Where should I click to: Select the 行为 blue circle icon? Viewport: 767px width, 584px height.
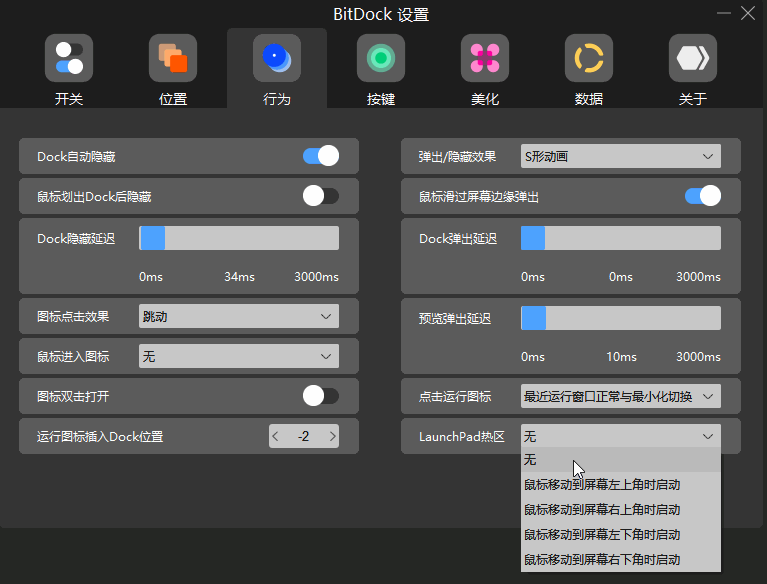pyautogui.click(x=277, y=58)
